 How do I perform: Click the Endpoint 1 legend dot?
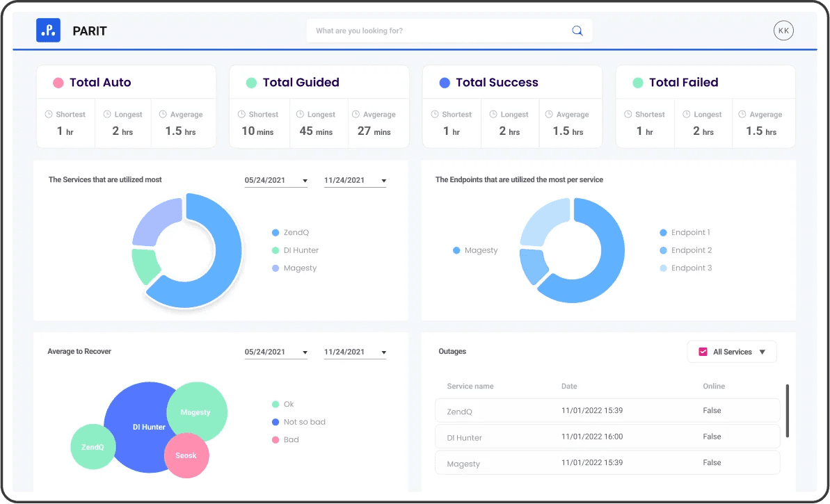[663, 233]
